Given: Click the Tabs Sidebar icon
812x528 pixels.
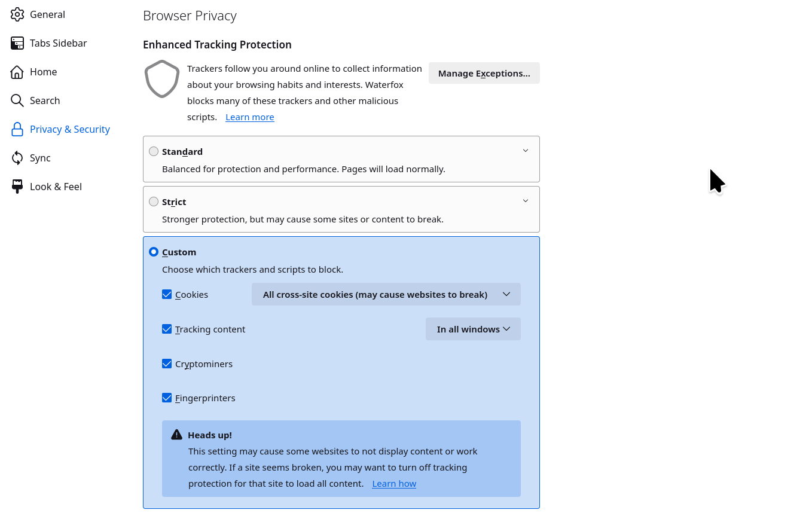Looking at the screenshot, I should [x=17, y=43].
